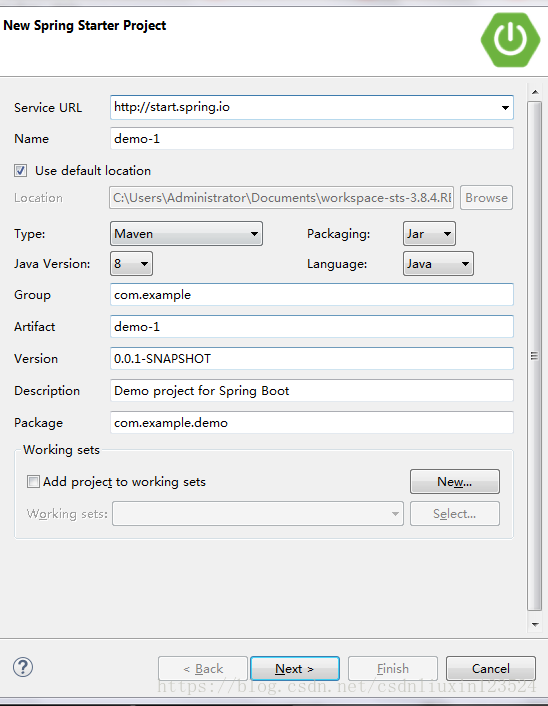Click the Back button
This screenshot has height=706, width=548.
[203, 669]
